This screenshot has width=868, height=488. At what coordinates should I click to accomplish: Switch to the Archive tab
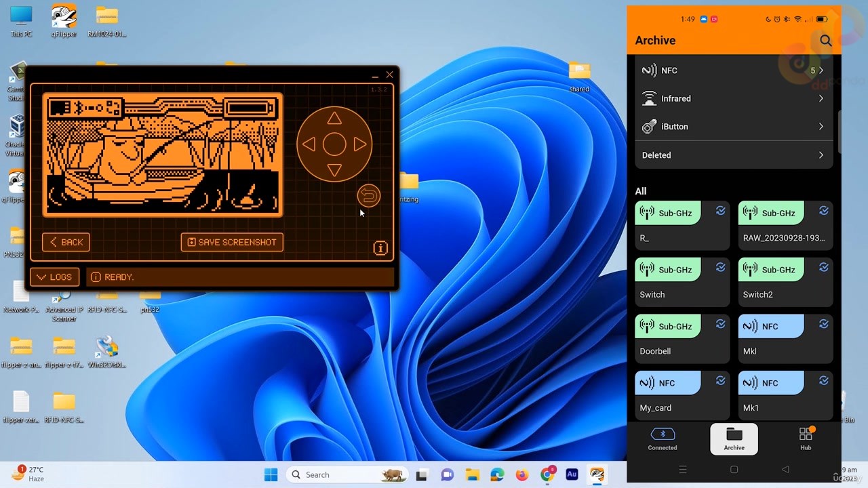coord(734,439)
